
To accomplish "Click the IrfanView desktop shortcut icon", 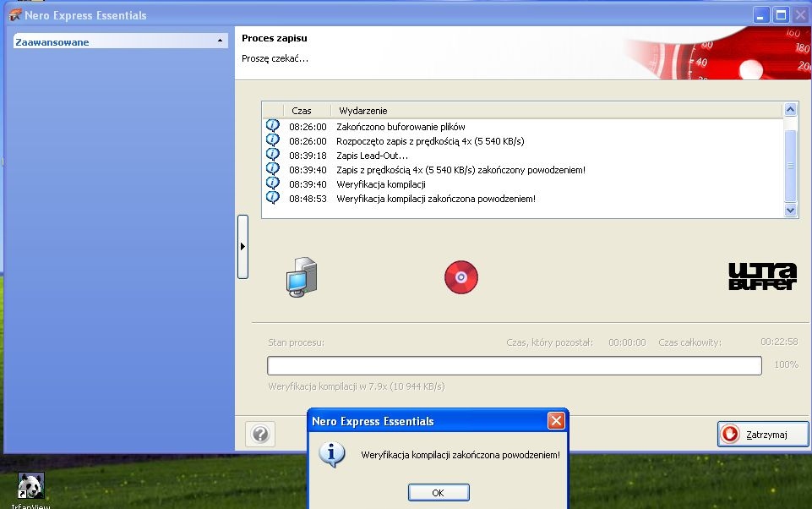I will tap(30, 486).
